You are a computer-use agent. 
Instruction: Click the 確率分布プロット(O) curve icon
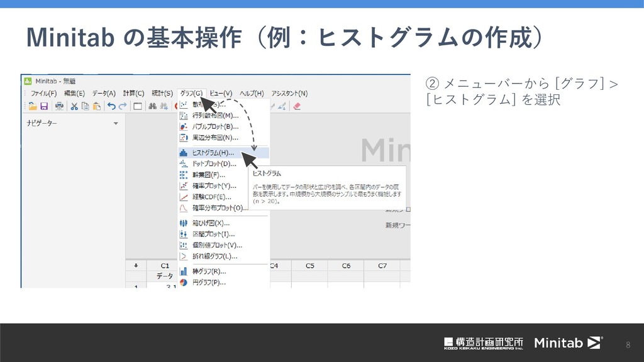(x=184, y=208)
